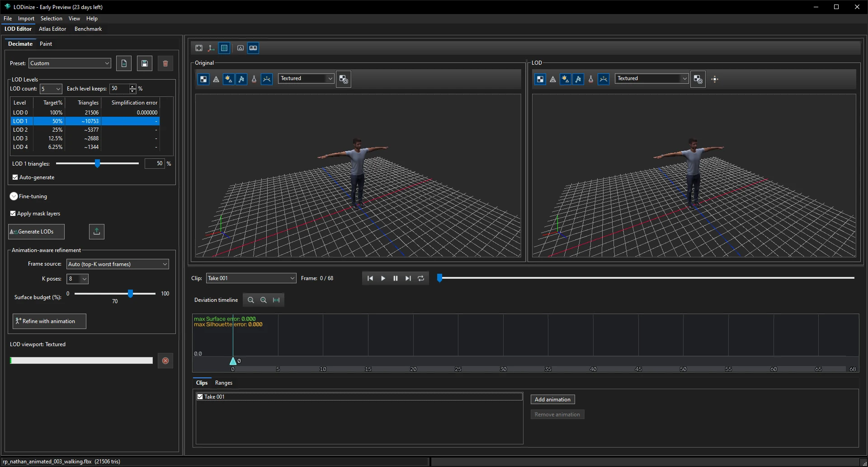868x467 pixels.
Task: Toggle vertex normals icon in Original viewport
Action: [x=254, y=79]
